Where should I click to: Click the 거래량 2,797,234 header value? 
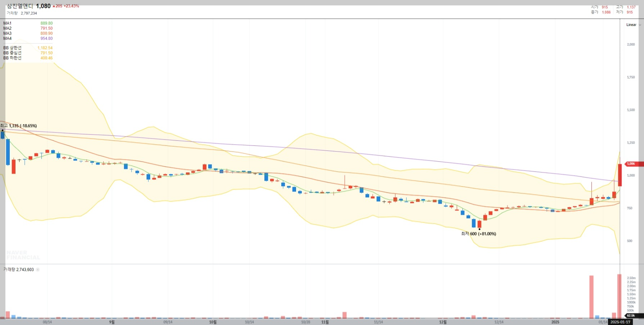coord(22,13)
